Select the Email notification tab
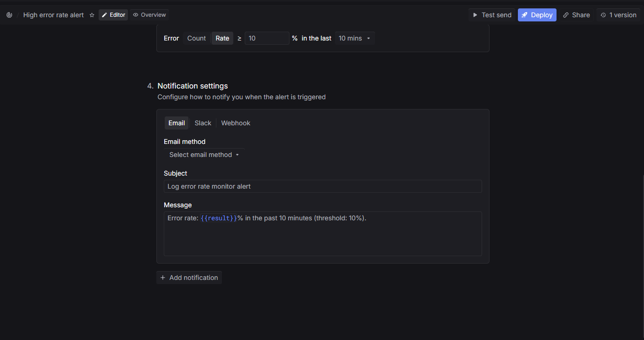 (x=176, y=123)
